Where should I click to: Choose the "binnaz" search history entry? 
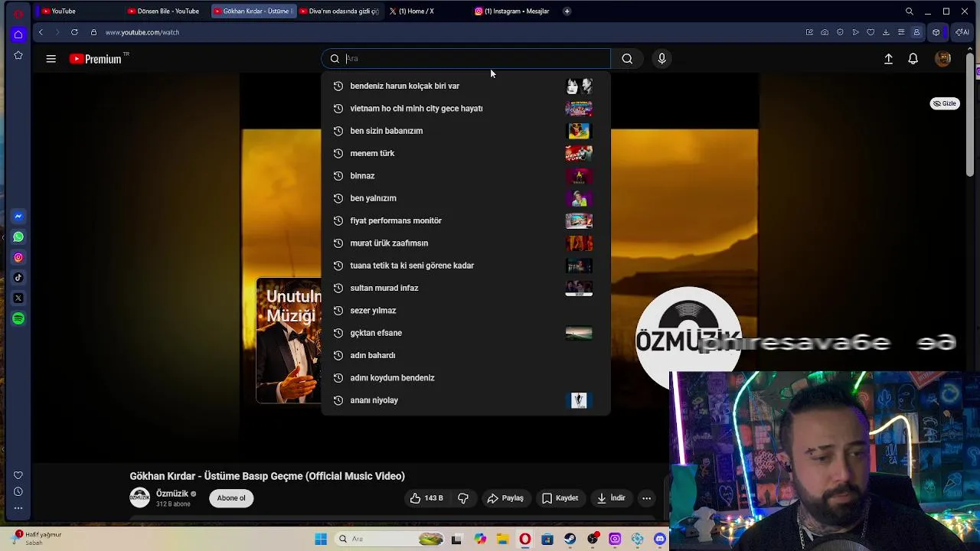point(465,176)
